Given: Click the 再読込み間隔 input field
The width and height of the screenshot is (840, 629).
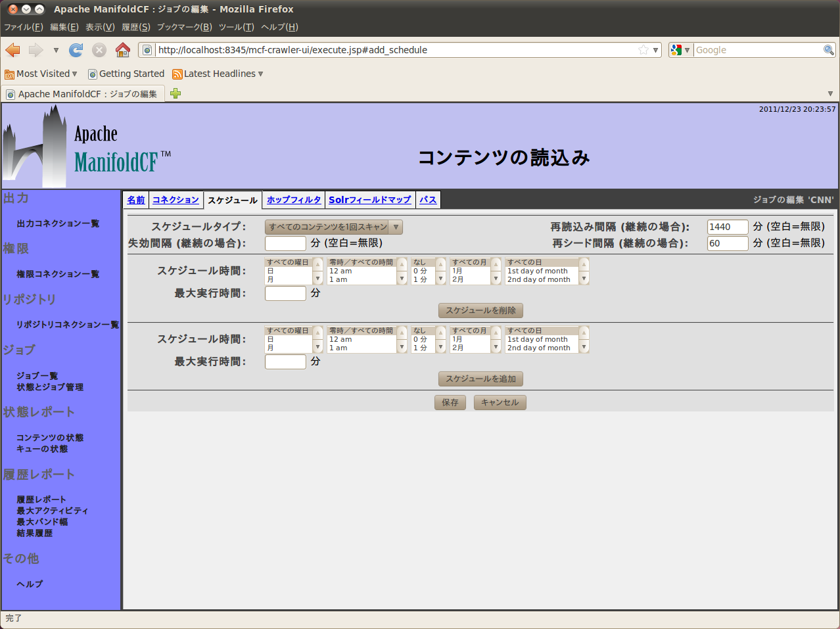Looking at the screenshot, I should (727, 227).
